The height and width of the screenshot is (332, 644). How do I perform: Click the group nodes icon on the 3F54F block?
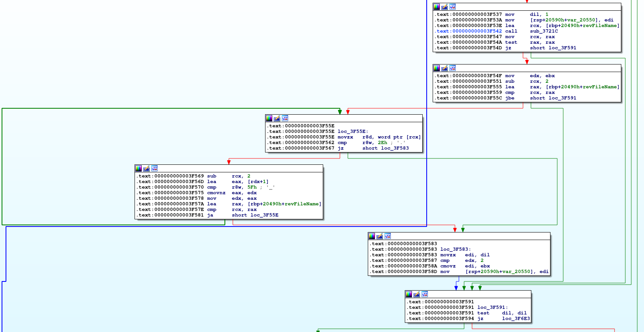(x=453, y=68)
